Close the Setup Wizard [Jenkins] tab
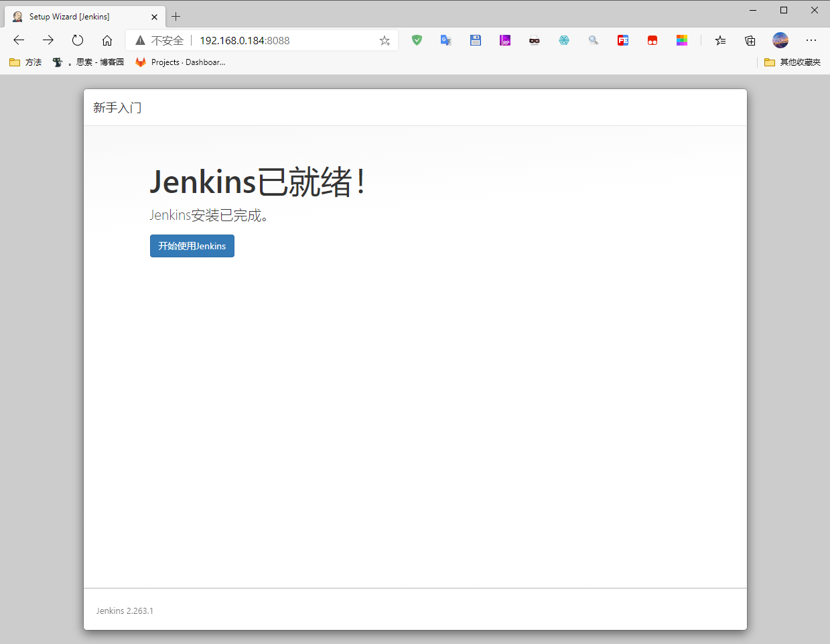The height and width of the screenshot is (644, 830). coord(154,17)
